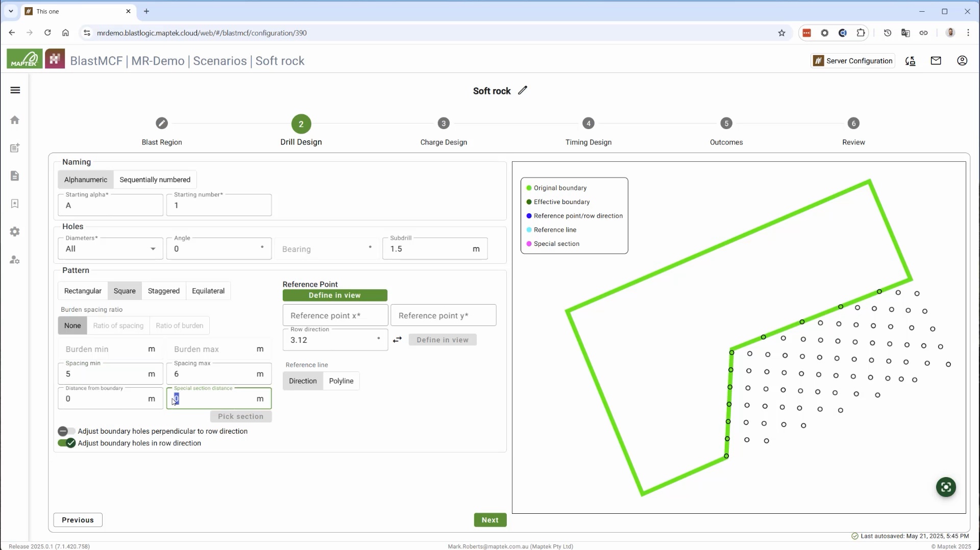The width and height of the screenshot is (980, 550).
Task: Click the zoom-to-fit icon in the view
Action: point(946,487)
